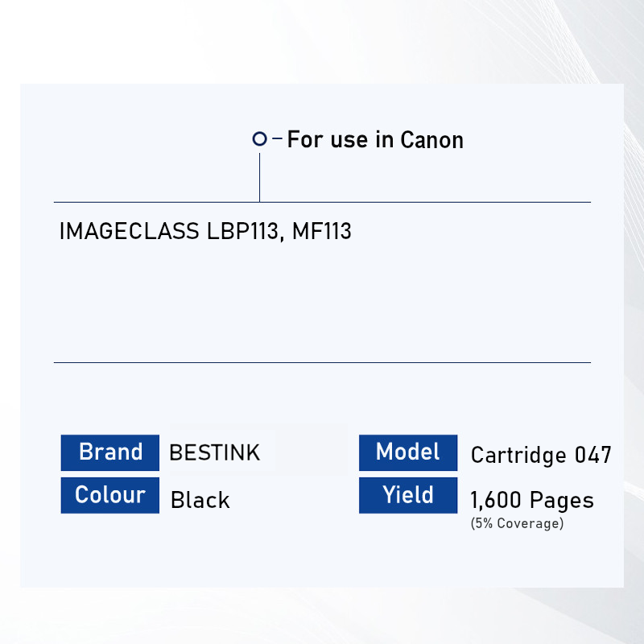
Task: Click the blue Colour label
Action: click(110, 494)
